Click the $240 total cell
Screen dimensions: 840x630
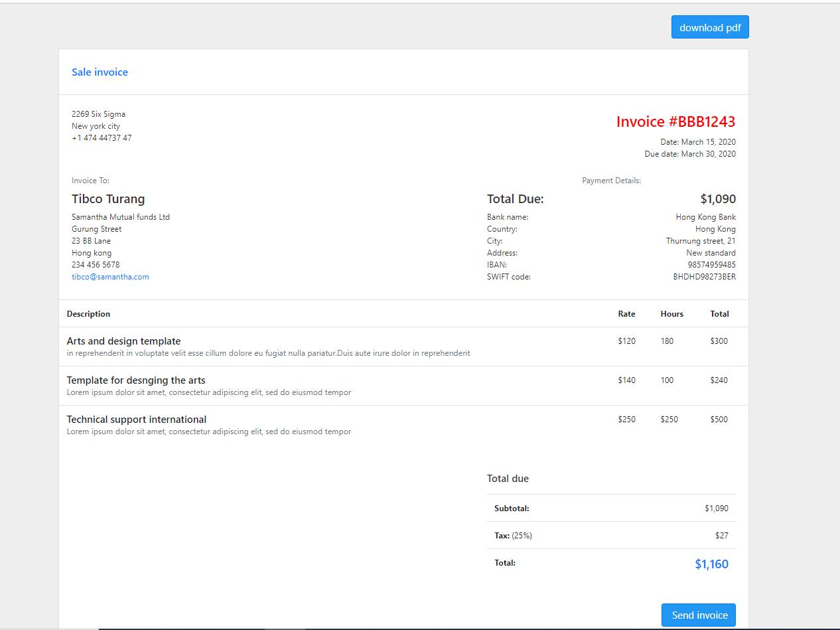719,380
